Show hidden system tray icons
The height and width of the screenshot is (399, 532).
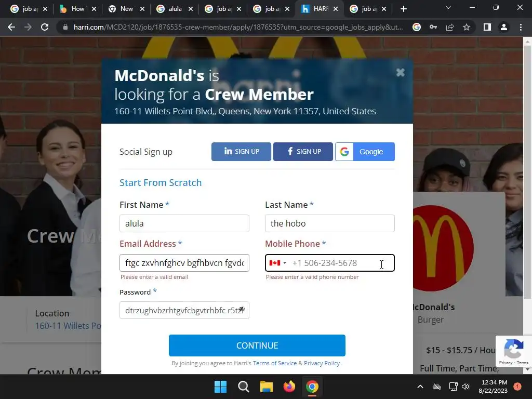click(420, 387)
